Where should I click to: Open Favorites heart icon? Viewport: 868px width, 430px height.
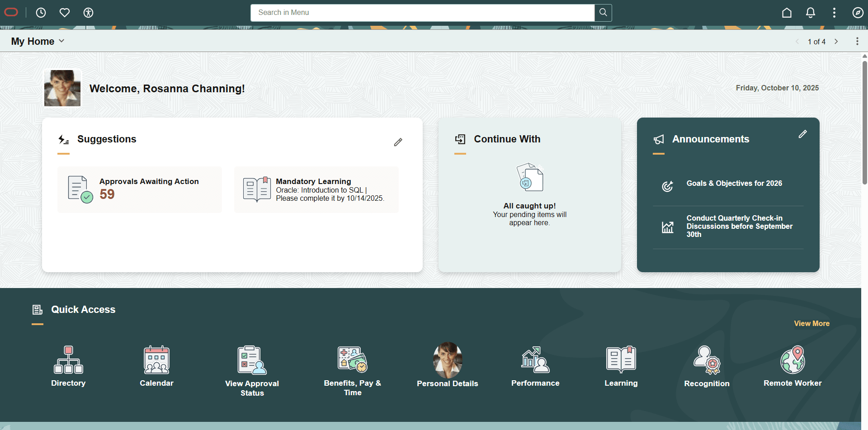point(65,13)
